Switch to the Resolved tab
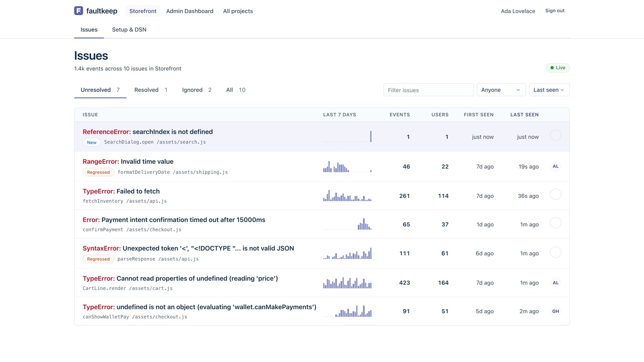The height and width of the screenshot is (362, 644). (x=150, y=90)
